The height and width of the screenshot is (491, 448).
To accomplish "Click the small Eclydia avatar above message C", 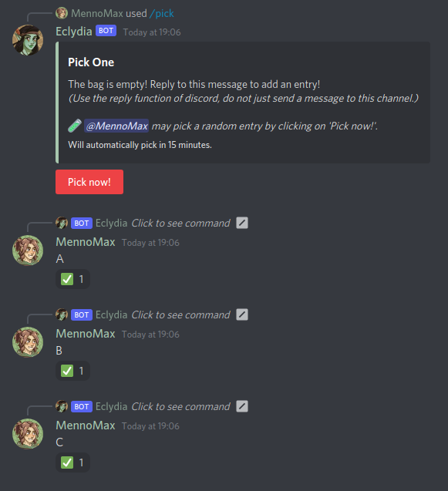I will coord(62,406).
